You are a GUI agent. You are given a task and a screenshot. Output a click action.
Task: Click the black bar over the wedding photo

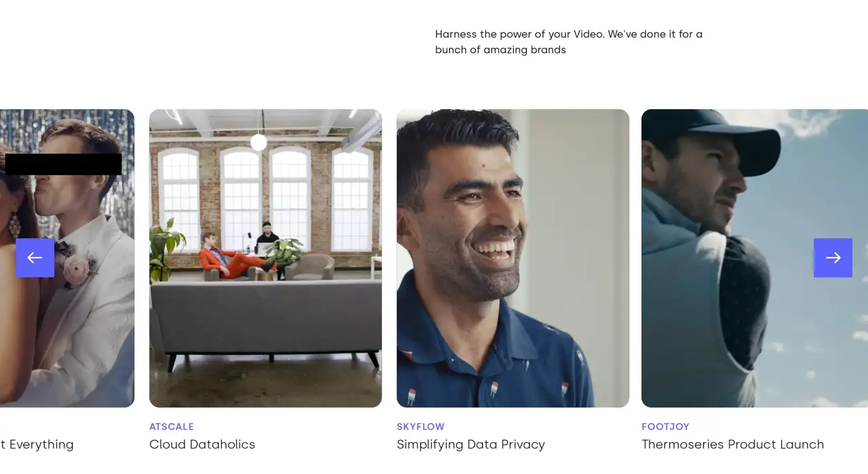tap(63, 164)
